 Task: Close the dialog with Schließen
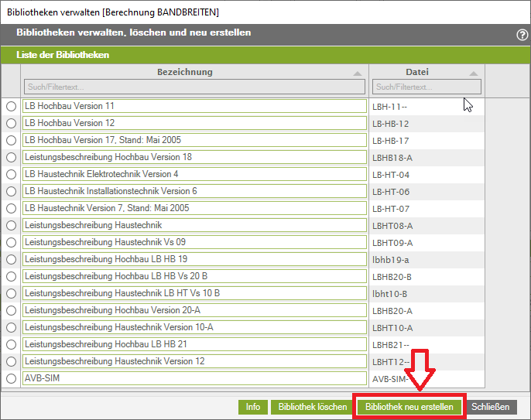pyautogui.click(x=491, y=407)
